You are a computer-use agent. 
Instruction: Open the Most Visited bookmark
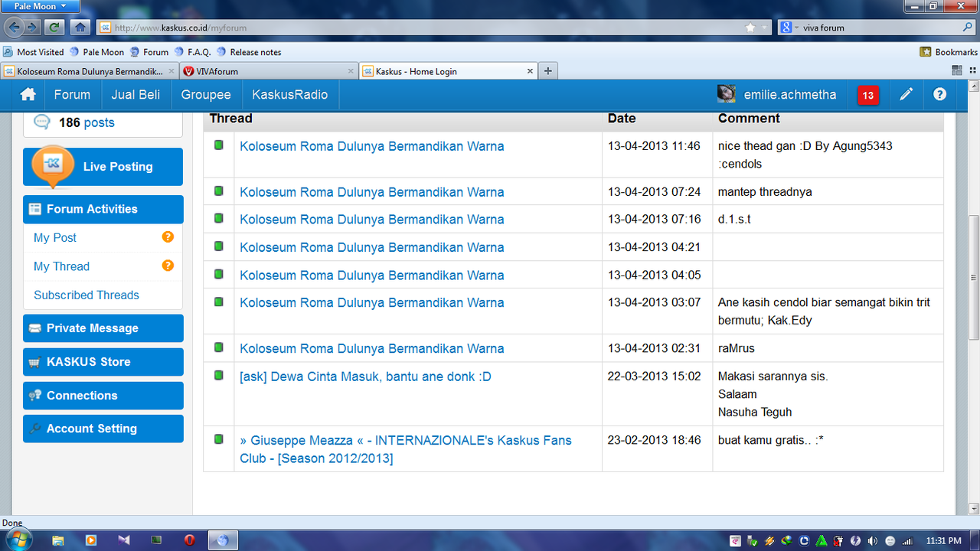34,52
